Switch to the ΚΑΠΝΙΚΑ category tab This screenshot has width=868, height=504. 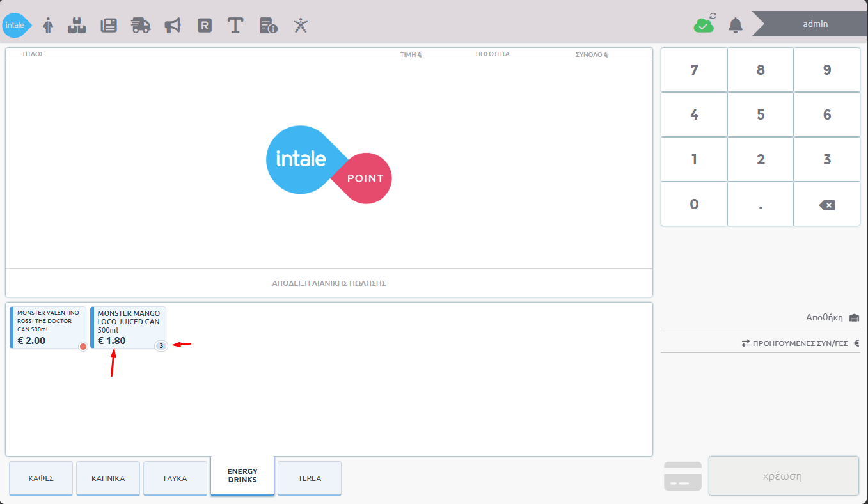pos(108,478)
